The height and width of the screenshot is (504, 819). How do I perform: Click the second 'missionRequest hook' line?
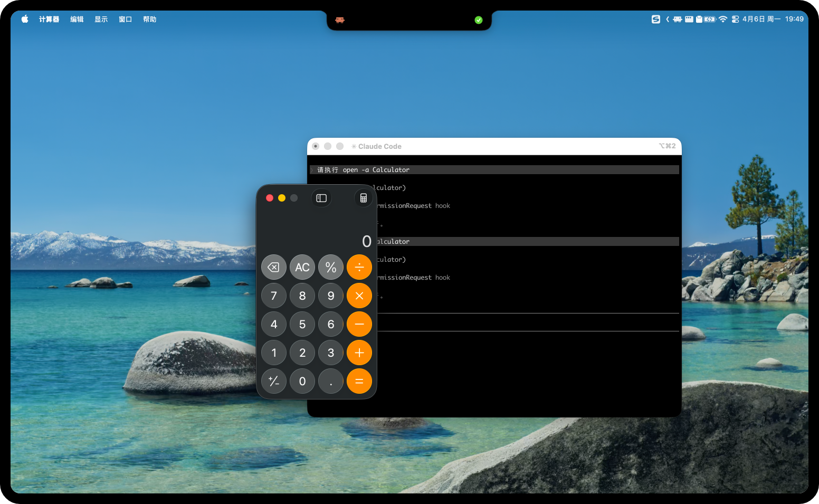[x=414, y=278]
